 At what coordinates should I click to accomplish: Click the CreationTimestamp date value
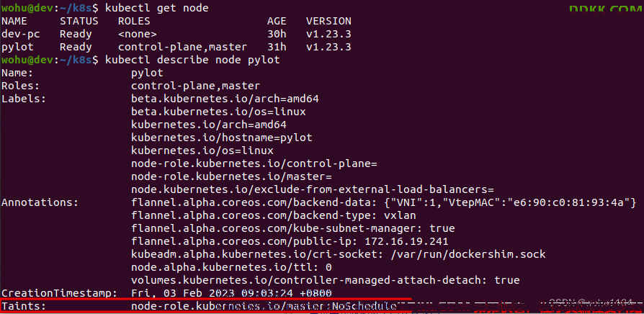tap(231, 293)
